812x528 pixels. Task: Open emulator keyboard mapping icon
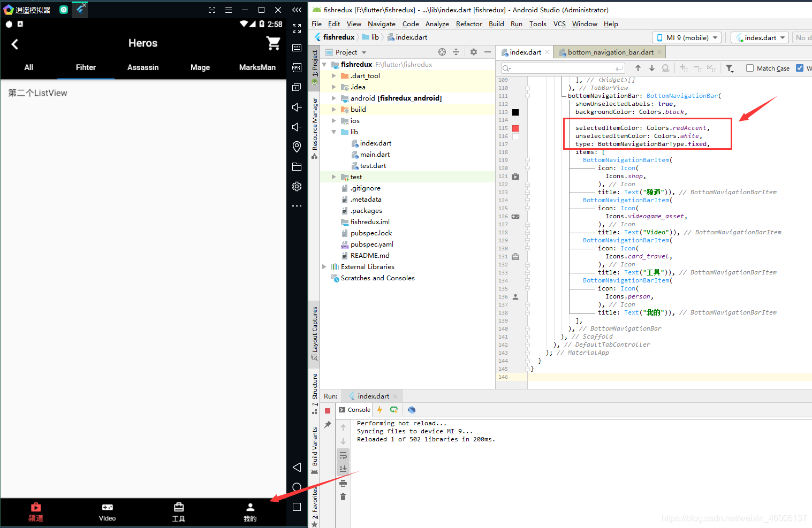297,48
